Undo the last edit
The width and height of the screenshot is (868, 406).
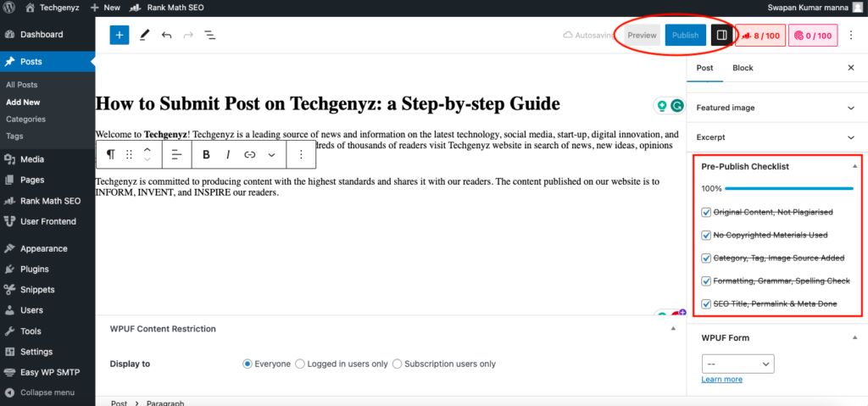[167, 35]
